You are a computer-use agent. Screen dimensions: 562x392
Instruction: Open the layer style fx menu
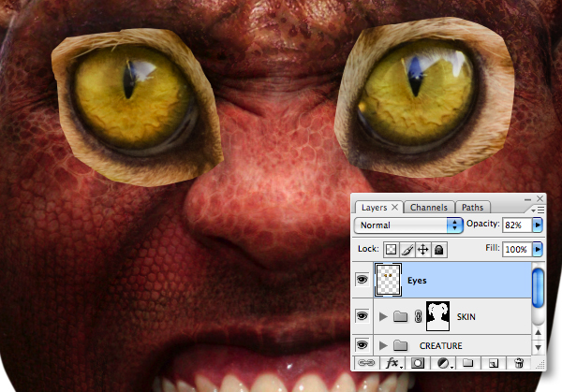click(392, 363)
